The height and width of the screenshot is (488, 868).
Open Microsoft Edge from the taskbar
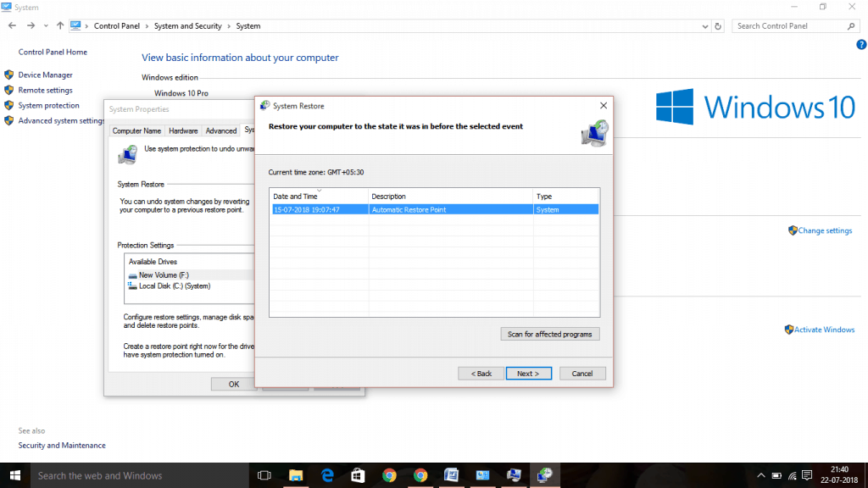(326, 475)
